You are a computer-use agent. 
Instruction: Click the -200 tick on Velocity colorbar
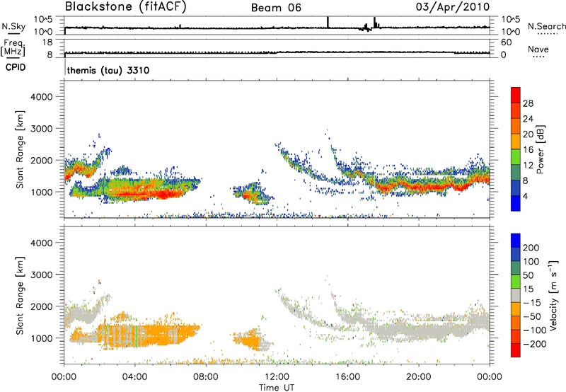(535, 344)
